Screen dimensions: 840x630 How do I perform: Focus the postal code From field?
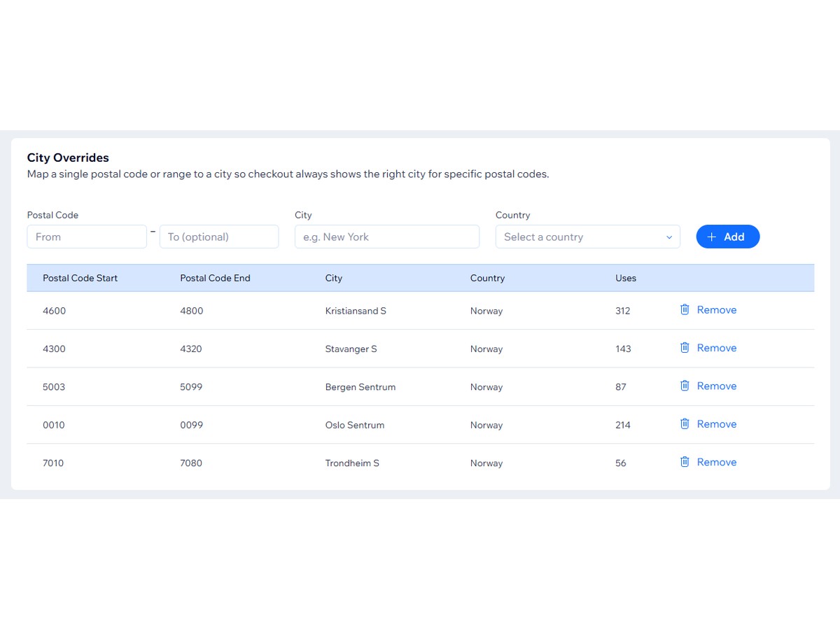(x=87, y=237)
